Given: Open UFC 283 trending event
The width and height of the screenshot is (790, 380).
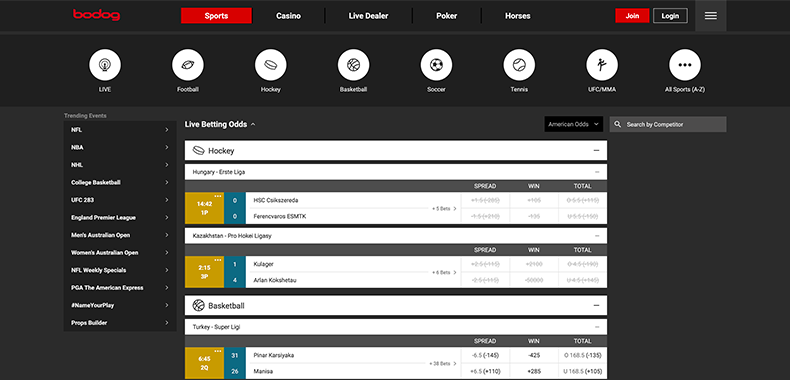Looking at the screenshot, I should (x=120, y=200).
